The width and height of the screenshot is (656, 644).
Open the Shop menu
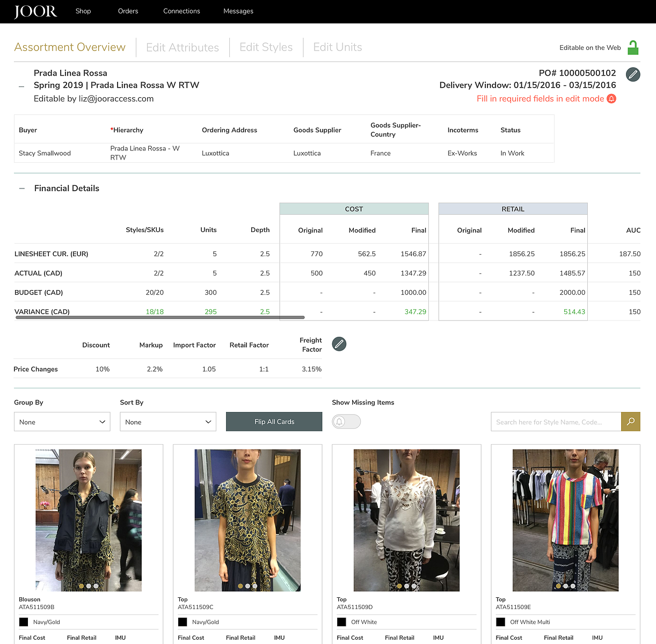point(83,11)
